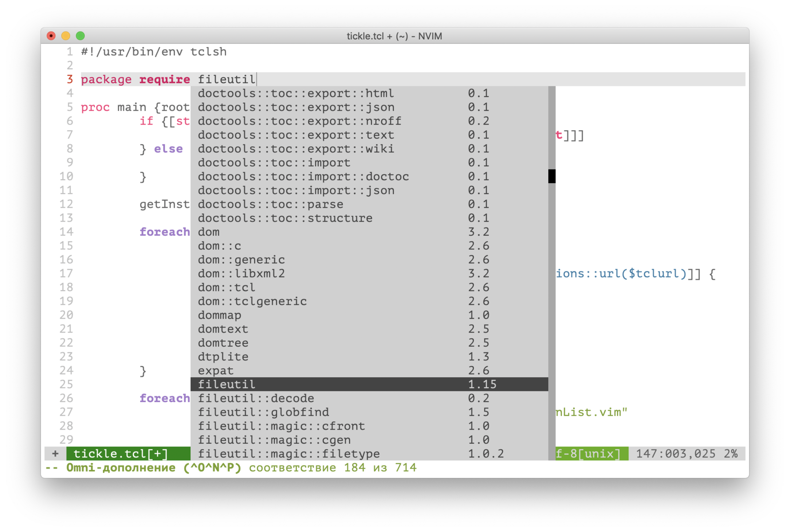Select doctools::toc::export::wiki entry
This screenshot has width=790, height=532.
pyautogui.click(x=369, y=149)
